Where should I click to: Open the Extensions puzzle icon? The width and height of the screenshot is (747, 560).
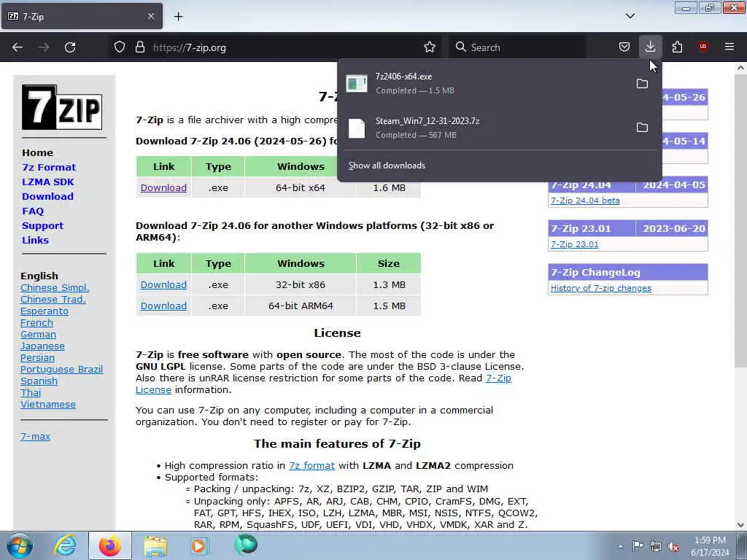677,47
